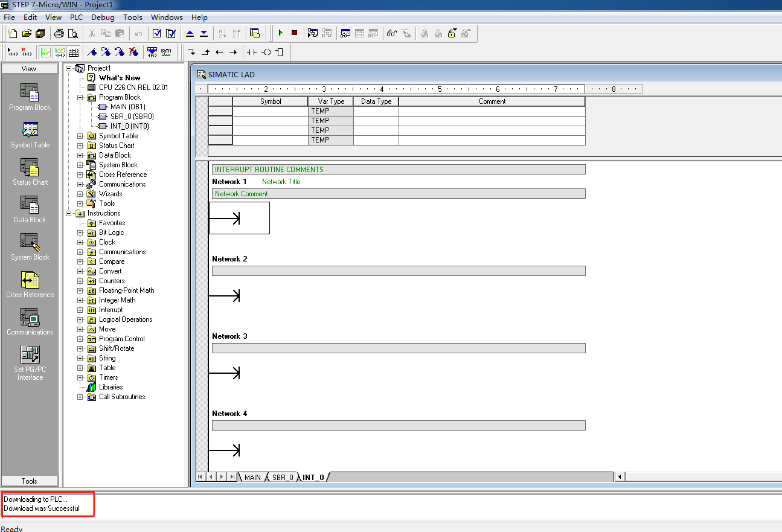Screen dimensions: 782x532
Task: Click the yellow unlock Force icon
Action: point(452,33)
